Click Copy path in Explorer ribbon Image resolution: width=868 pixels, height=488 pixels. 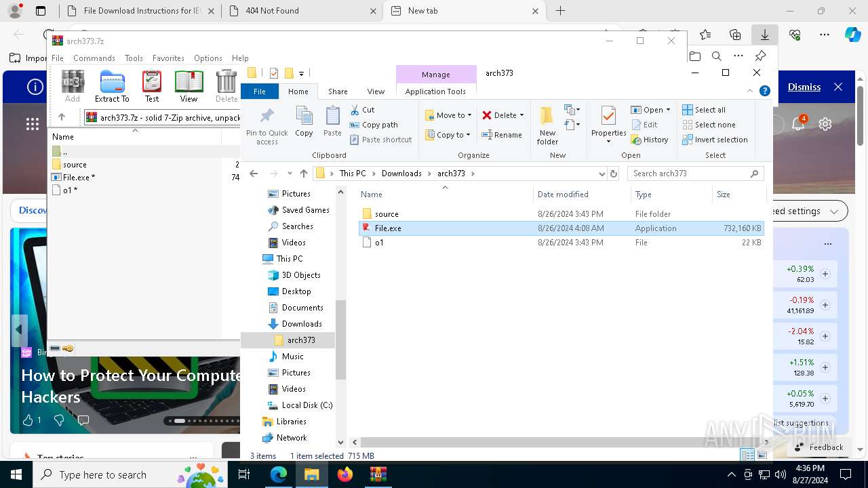click(374, 125)
